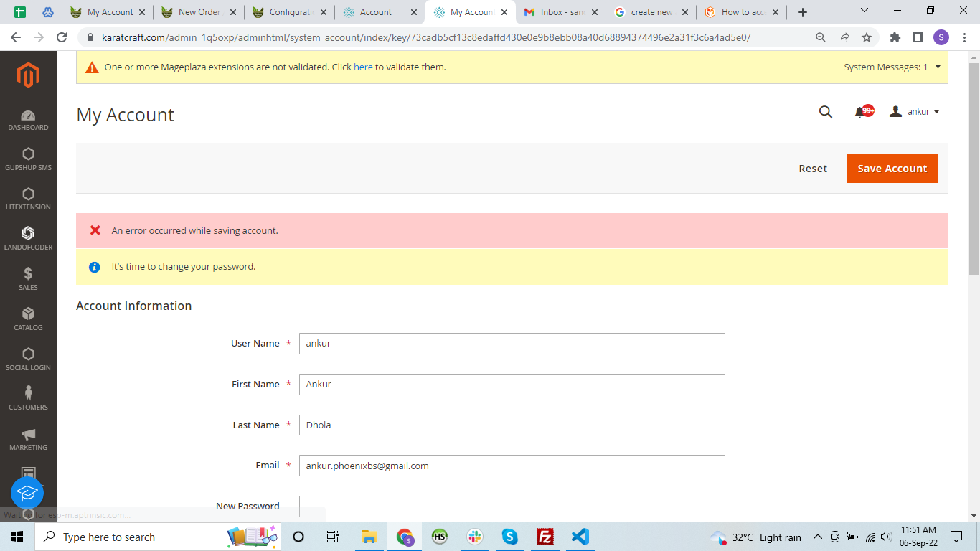980x551 pixels.
Task: Open the browser tab list chevron
Action: 864,11
